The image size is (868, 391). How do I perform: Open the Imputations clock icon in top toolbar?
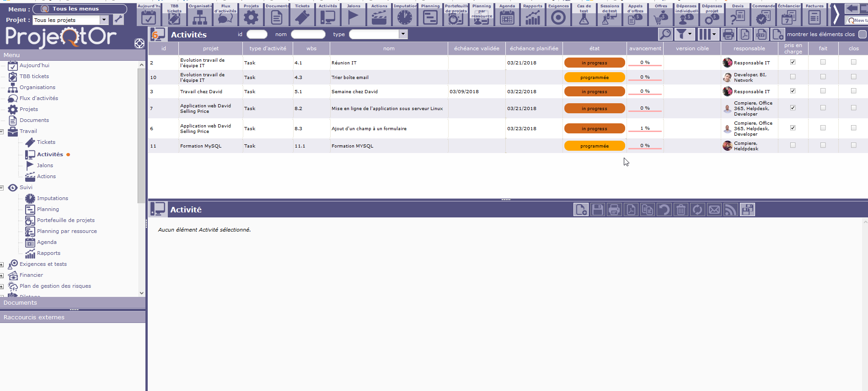(x=405, y=15)
